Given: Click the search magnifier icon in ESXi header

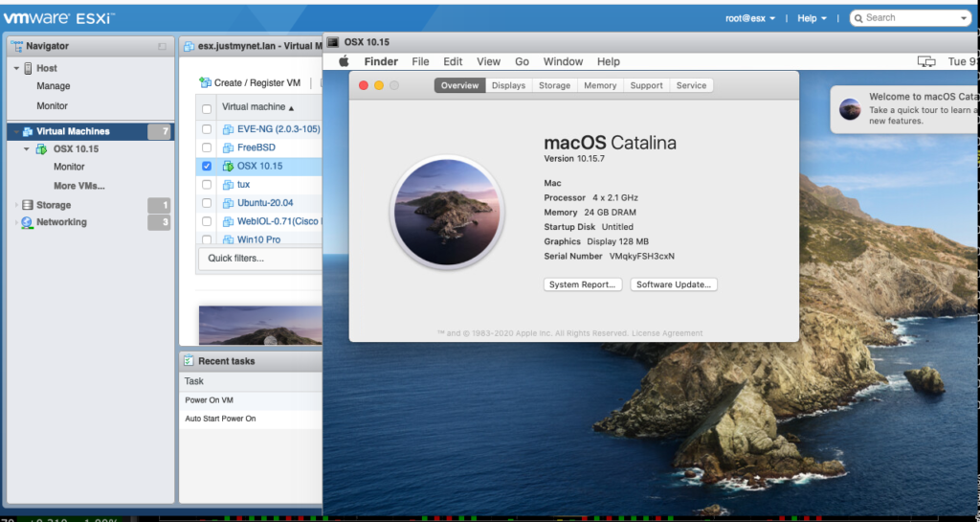Looking at the screenshot, I should [x=858, y=18].
